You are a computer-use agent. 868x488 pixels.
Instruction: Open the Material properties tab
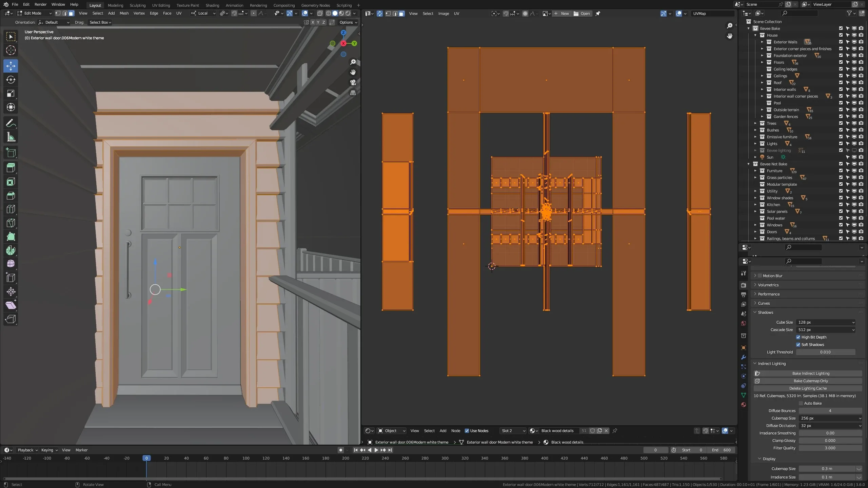click(x=744, y=405)
